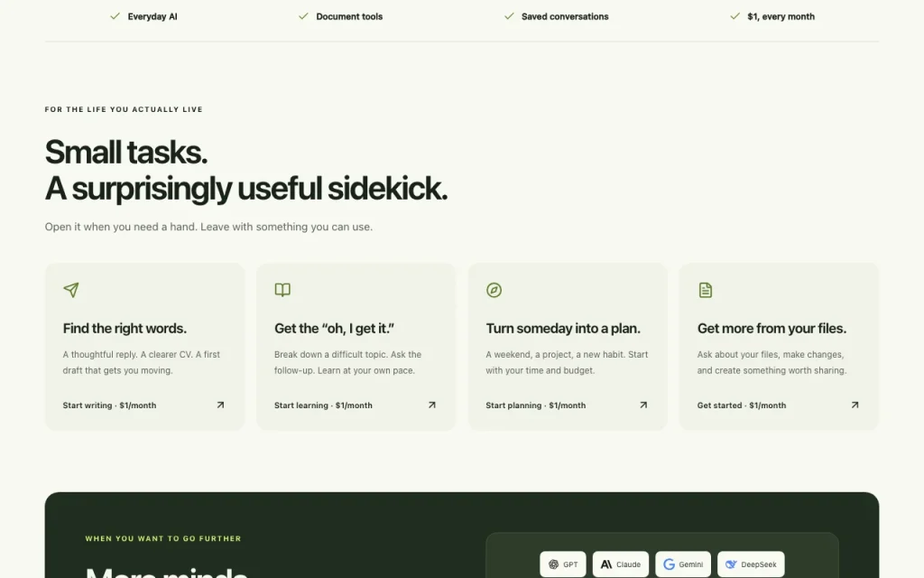Click the arrow icon beside Get started
Viewport: 924px width, 578px height.
click(855, 406)
